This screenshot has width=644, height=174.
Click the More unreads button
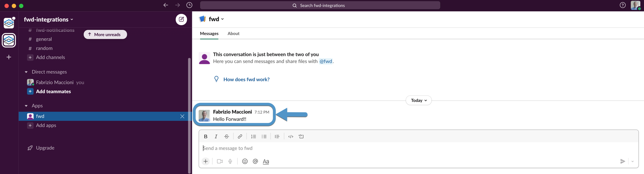coord(105,35)
